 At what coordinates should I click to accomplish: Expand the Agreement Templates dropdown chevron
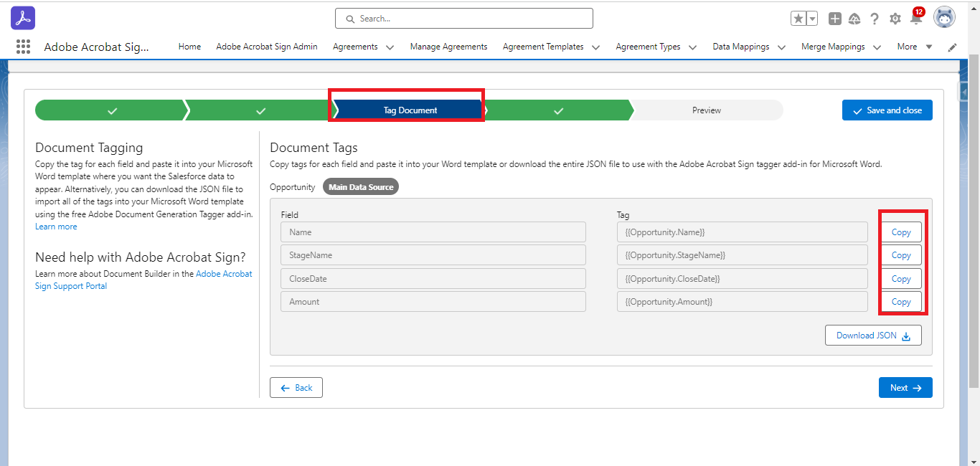595,47
